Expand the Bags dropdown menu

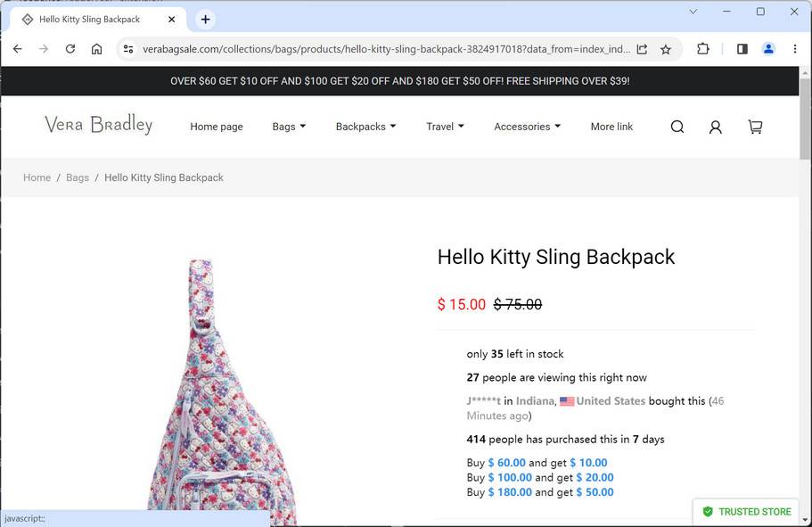coord(289,127)
